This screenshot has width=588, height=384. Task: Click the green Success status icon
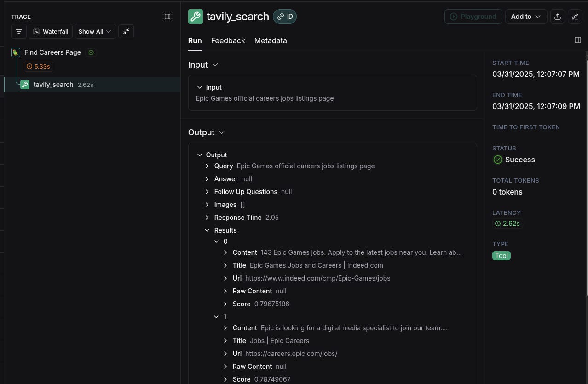click(497, 160)
